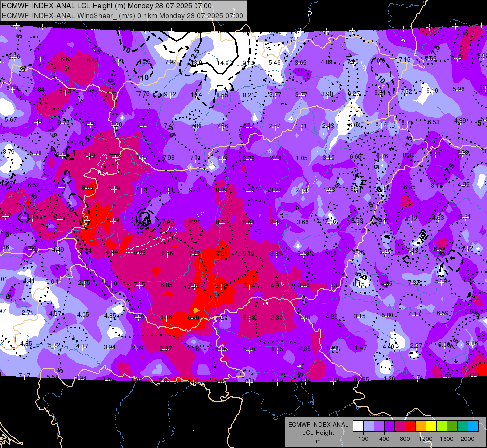The image size is (487, 448).
Task: Click the grid value 7.92
Action: 171,62
